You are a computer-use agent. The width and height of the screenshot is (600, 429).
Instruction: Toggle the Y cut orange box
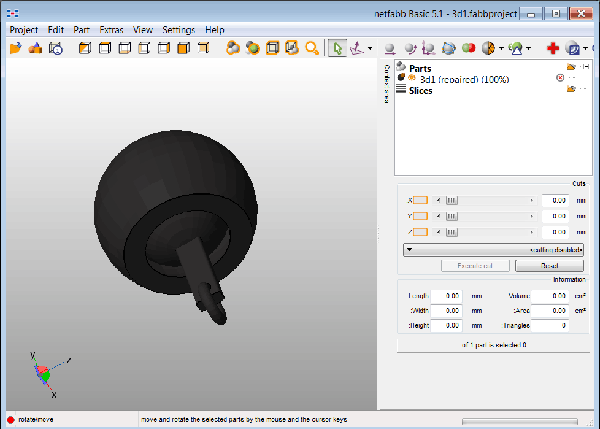pos(420,216)
